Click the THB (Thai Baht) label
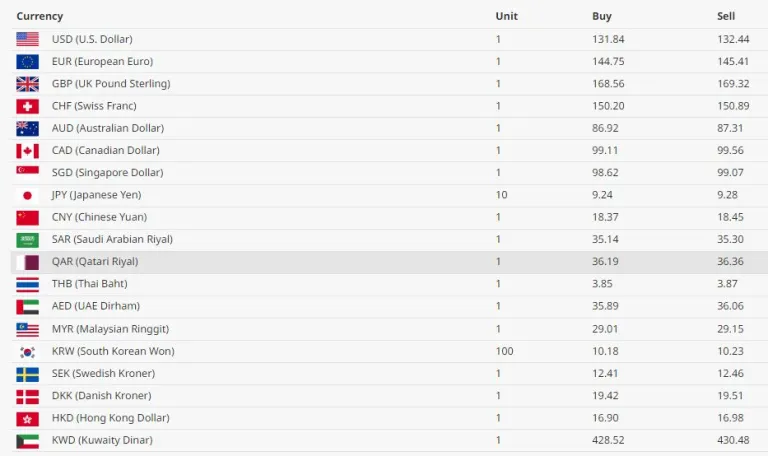Screen dimensions: 768x456 pos(89,284)
